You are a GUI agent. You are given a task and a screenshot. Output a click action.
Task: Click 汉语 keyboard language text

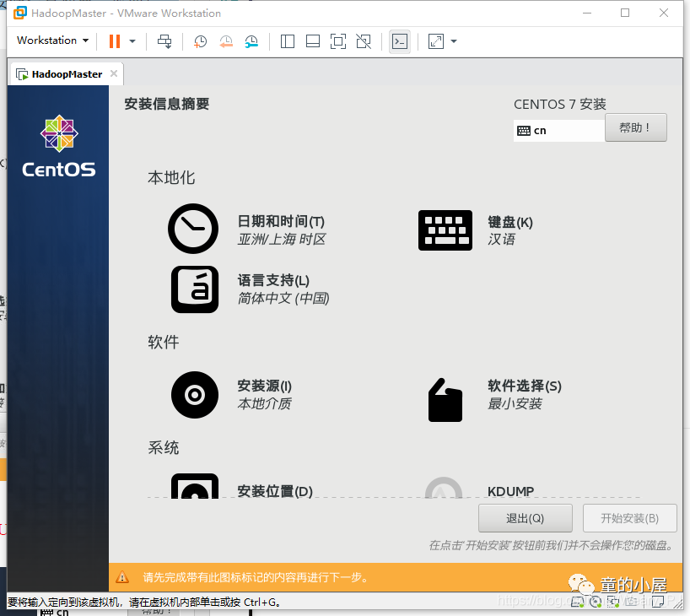501,239
